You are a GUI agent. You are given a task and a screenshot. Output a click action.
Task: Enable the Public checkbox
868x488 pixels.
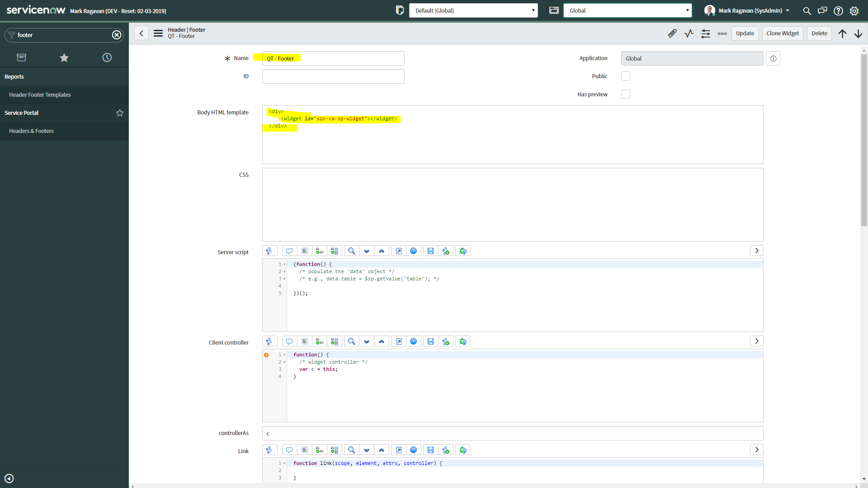tap(626, 76)
